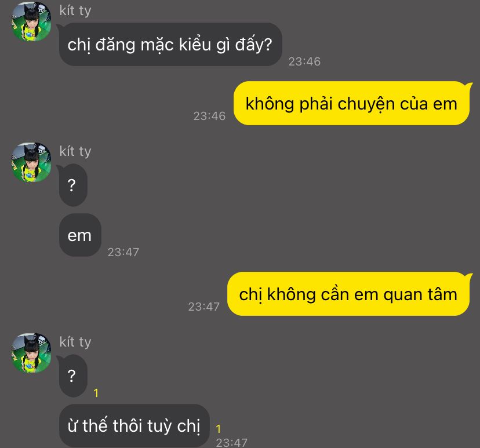Image resolution: width=480 pixels, height=448 pixels.
Task: Tap the "kít ty" name above the last message group
Action: (x=75, y=342)
